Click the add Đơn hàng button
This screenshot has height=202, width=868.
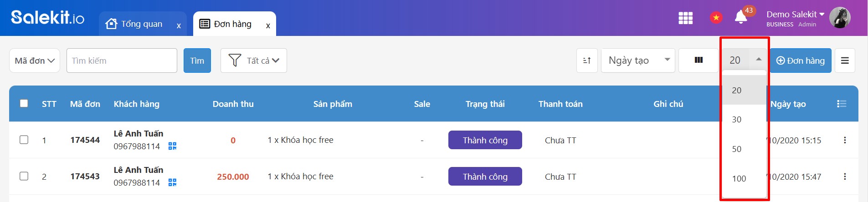(801, 61)
